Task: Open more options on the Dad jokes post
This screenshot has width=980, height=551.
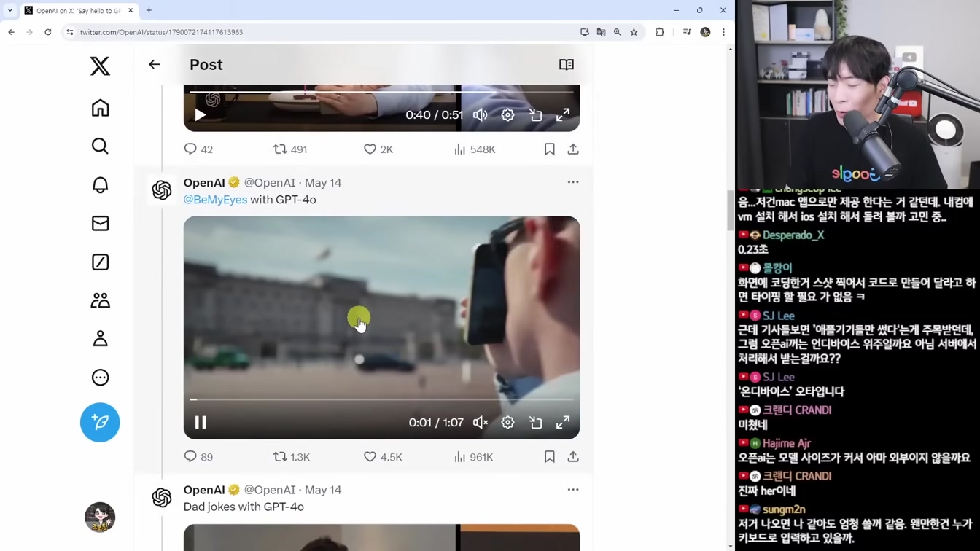Action: tap(573, 490)
